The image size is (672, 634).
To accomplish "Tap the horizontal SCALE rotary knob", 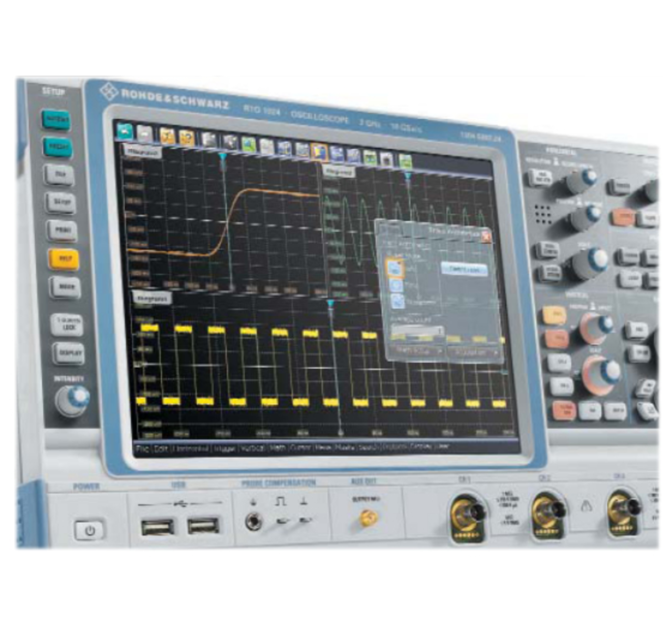I will (x=589, y=263).
